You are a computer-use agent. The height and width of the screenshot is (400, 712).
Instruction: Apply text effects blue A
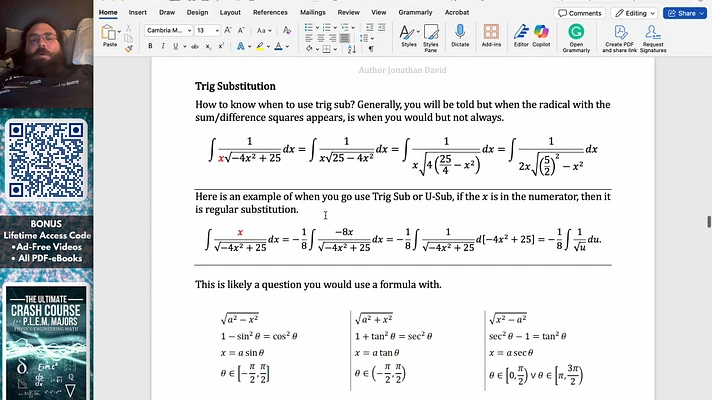(x=240, y=46)
